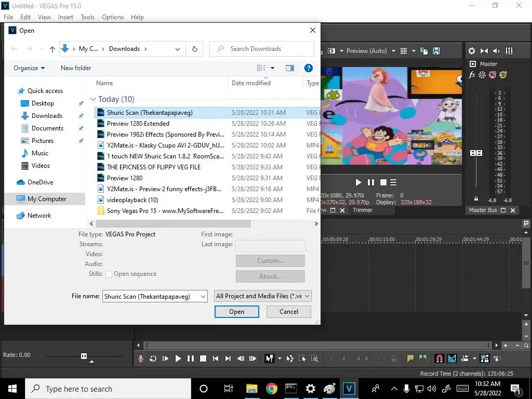Check the Open sequence checkbox
The image size is (532, 399).
[109, 274]
